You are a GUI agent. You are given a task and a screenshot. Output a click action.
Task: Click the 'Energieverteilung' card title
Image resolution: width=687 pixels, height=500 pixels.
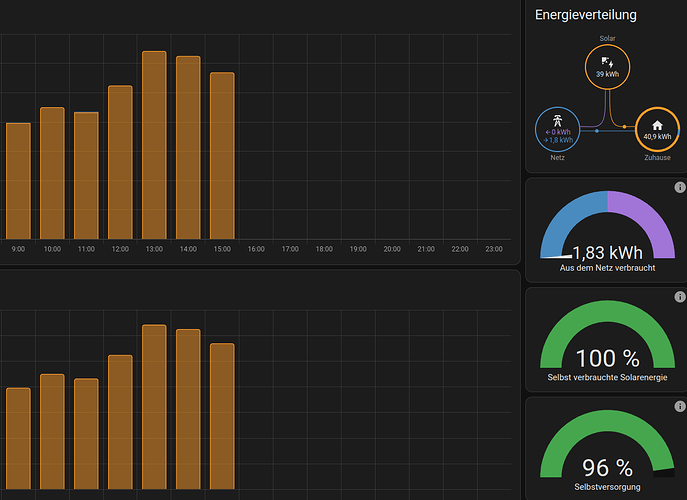tap(586, 15)
